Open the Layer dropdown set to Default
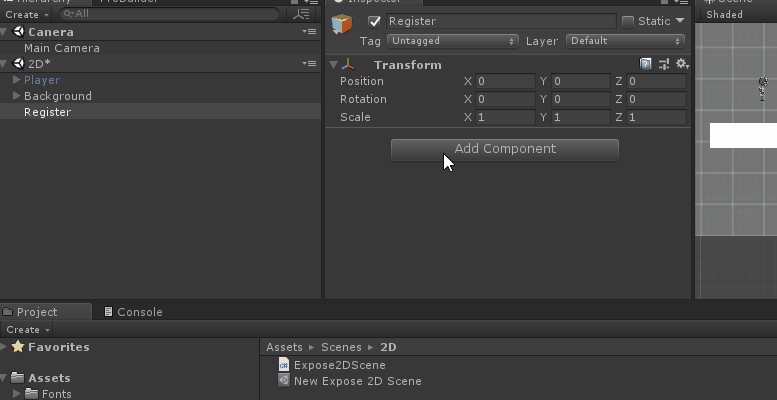This screenshot has width=777, height=400. point(625,41)
